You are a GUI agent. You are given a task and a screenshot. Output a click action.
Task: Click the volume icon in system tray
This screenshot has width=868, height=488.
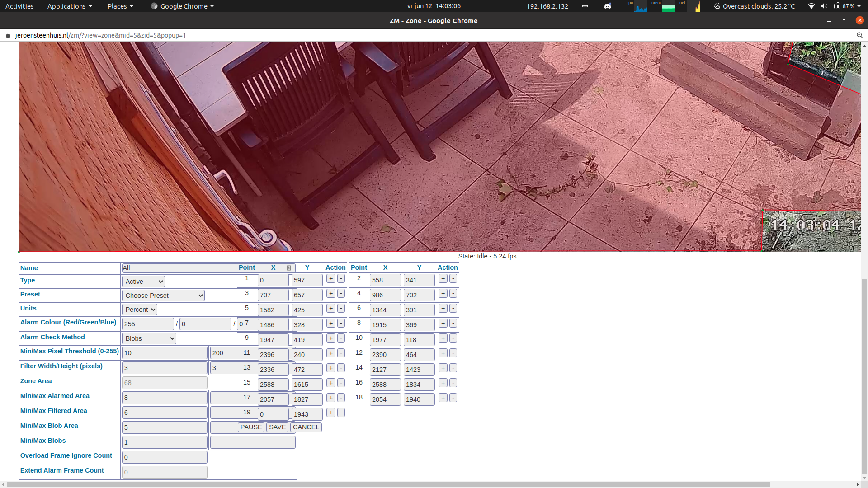tap(824, 6)
